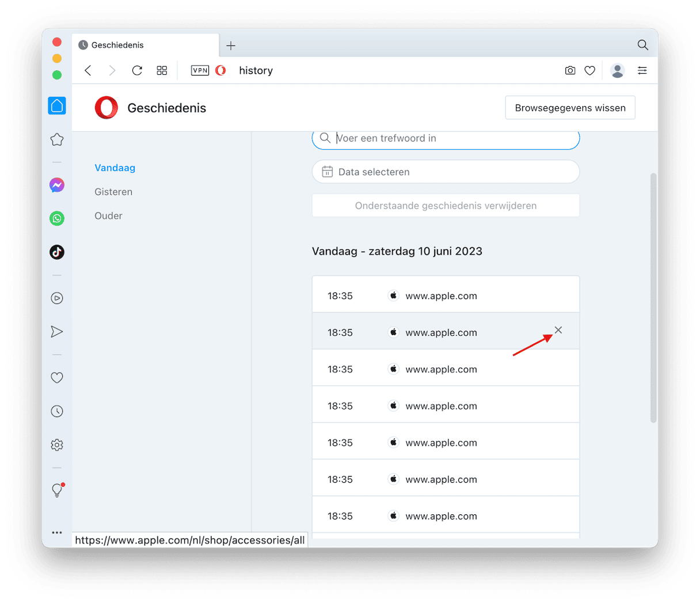Open the Data selecteren date picker
Screen dimensions: 700x603
point(446,172)
